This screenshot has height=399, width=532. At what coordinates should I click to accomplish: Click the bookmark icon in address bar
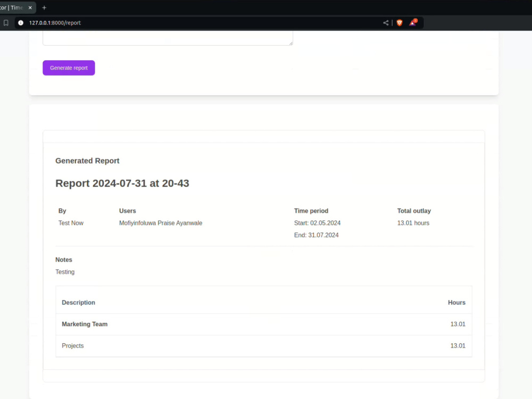6,23
